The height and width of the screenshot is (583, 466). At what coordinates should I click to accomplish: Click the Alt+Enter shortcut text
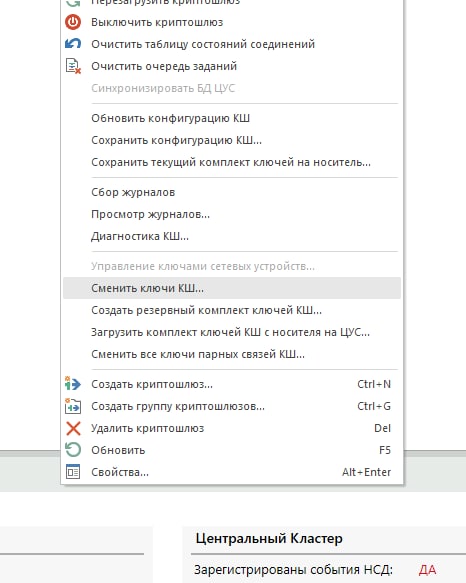[366, 472]
